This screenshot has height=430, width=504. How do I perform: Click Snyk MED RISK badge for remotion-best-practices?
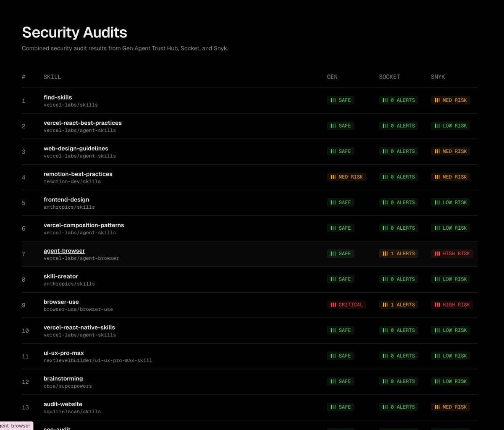click(x=450, y=177)
